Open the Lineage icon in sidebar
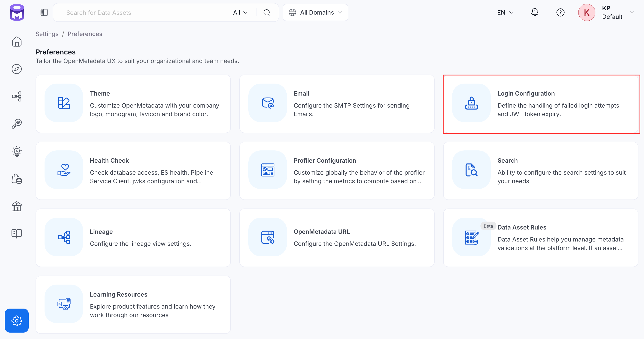The image size is (644, 339). (17, 96)
